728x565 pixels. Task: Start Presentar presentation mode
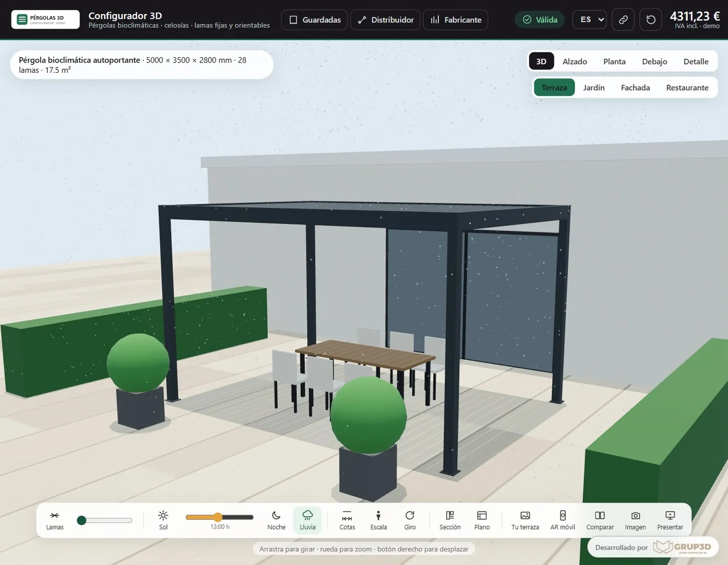pos(670,520)
